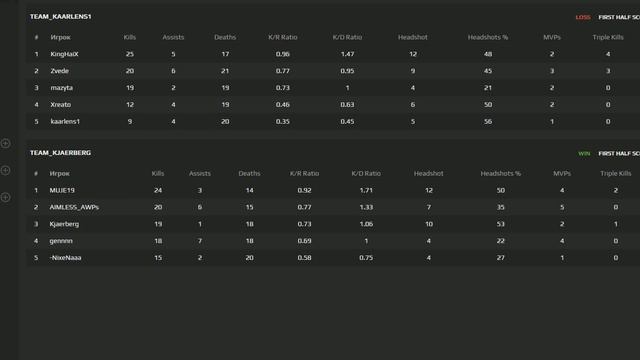The height and width of the screenshot is (360, 640).
Task: Select mazyta's headshots percent 21
Action: [x=488, y=88]
